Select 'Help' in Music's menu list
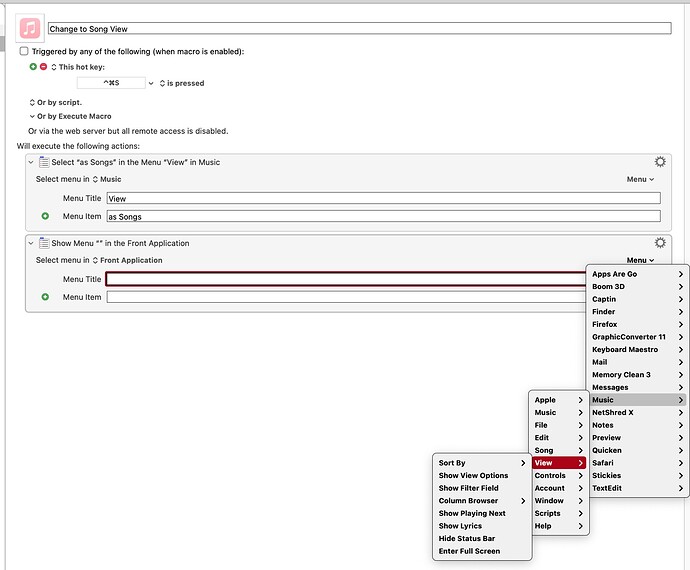Image resolution: width=690 pixels, height=570 pixels. point(558,526)
